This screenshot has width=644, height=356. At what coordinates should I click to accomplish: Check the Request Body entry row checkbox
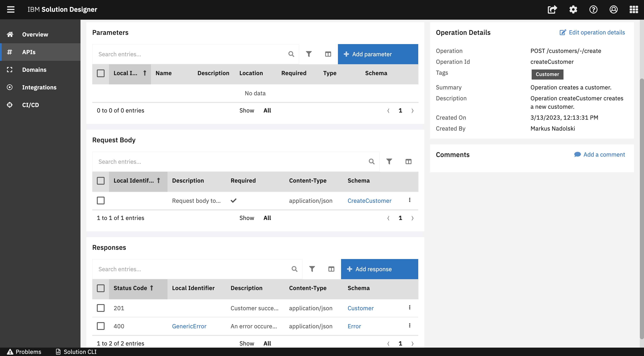tap(100, 200)
